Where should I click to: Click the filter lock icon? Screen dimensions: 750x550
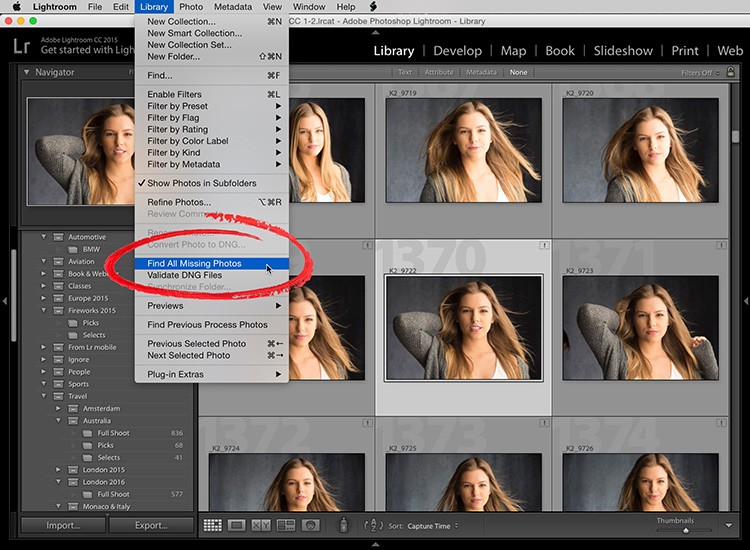pos(730,72)
